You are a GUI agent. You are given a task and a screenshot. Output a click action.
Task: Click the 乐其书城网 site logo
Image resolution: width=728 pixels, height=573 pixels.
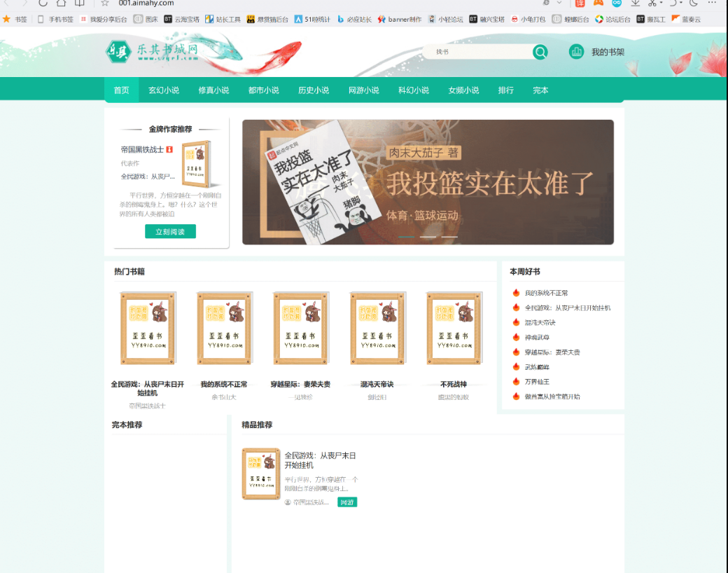pos(153,52)
